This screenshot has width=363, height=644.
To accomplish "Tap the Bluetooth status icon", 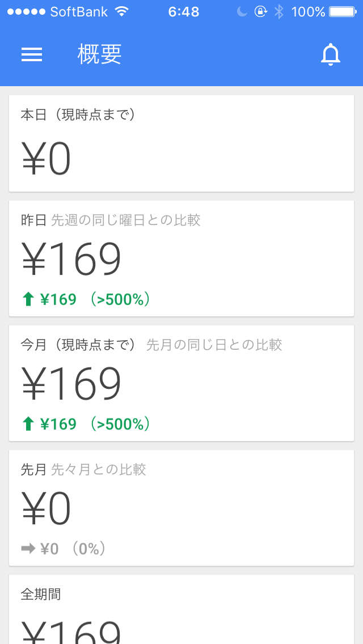I will [278, 12].
